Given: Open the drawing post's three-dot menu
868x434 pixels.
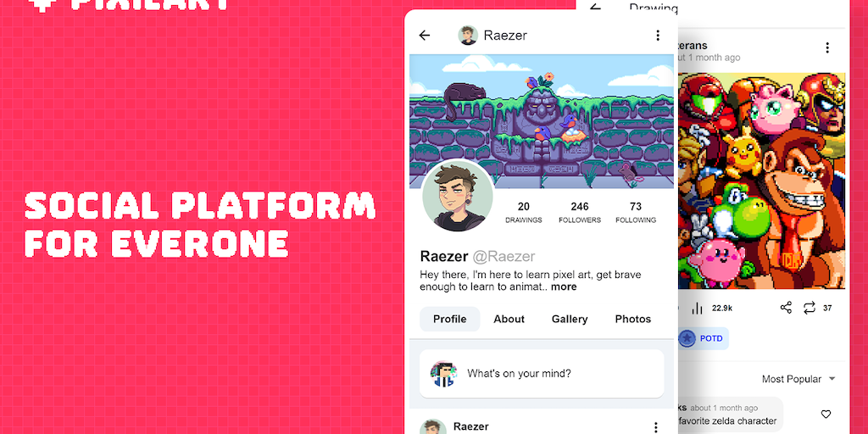Looking at the screenshot, I should (x=827, y=47).
